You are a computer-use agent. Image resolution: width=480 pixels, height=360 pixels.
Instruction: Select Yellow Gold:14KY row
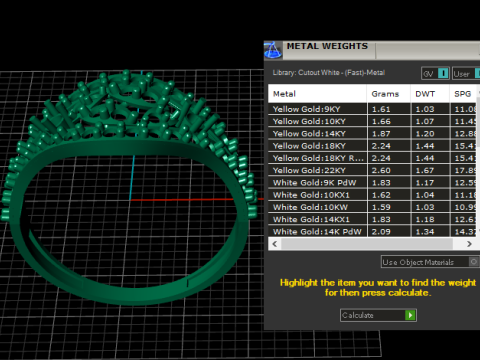372,134
